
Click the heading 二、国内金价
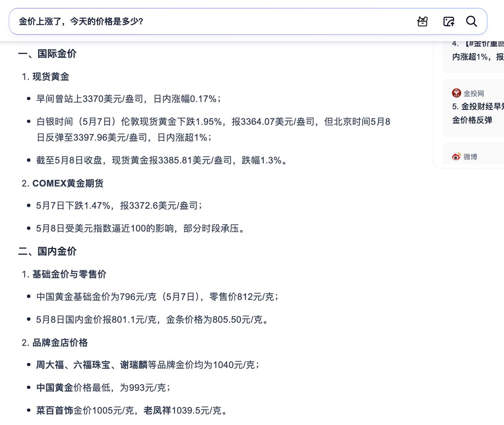click(47, 251)
